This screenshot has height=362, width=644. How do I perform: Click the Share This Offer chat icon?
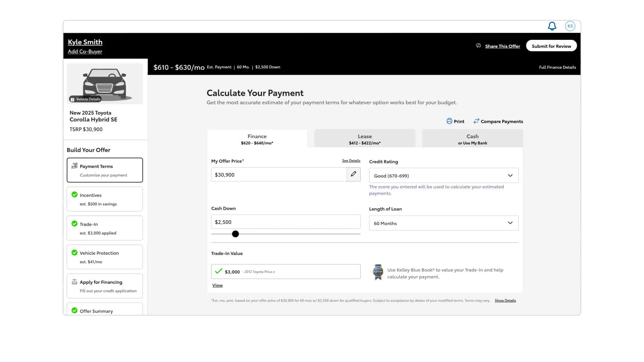[478, 46]
